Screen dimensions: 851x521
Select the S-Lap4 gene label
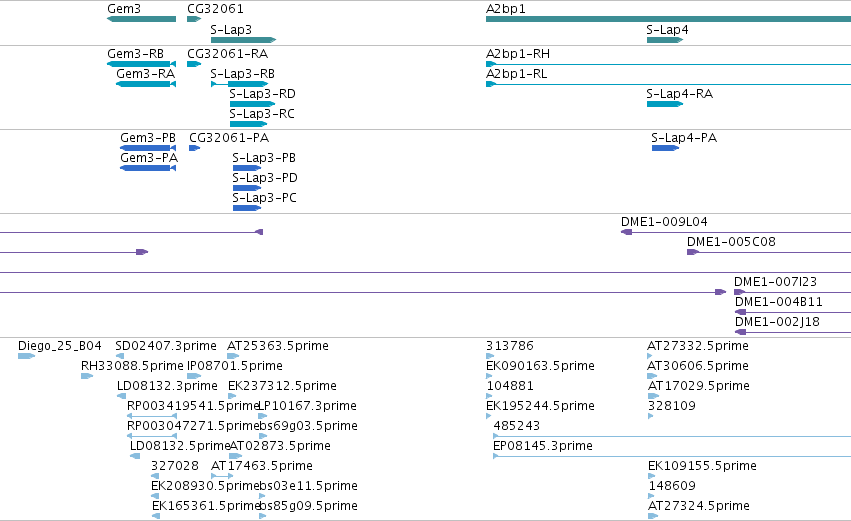coord(667,30)
